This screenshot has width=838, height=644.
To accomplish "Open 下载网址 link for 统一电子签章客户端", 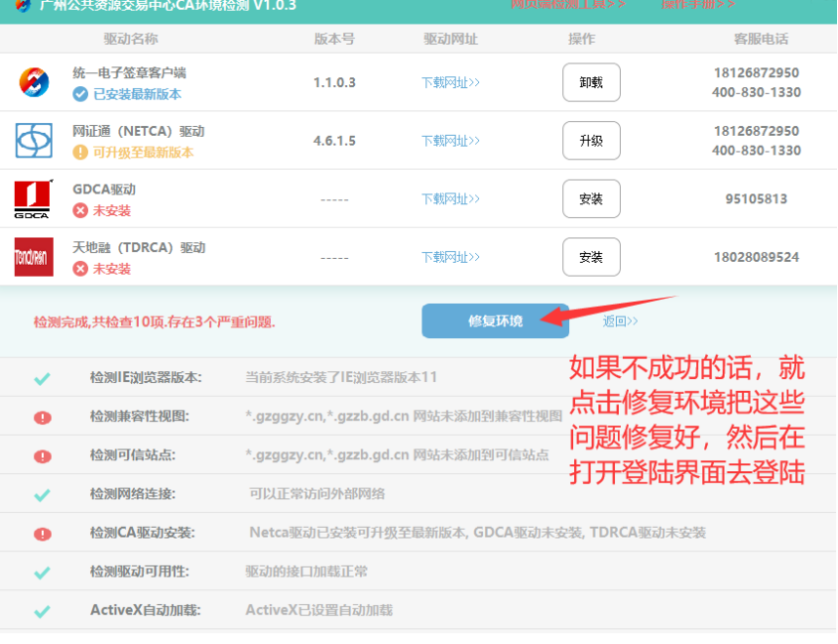I will tap(451, 82).
